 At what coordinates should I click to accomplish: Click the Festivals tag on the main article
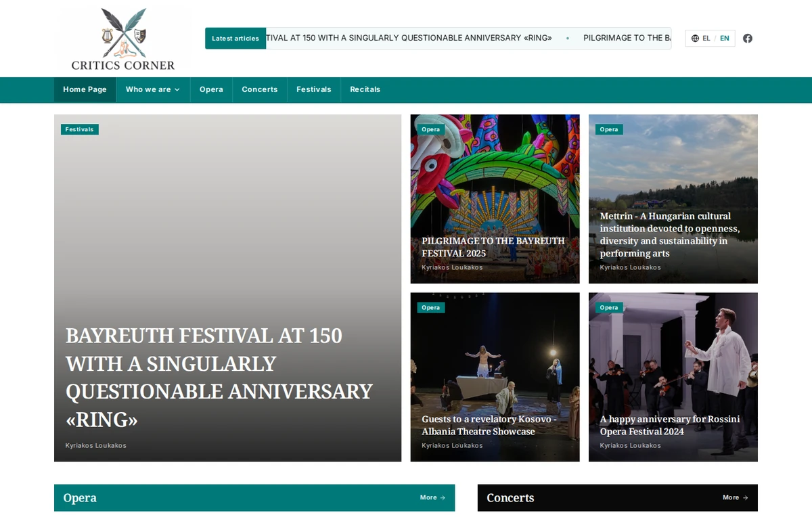click(x=80, y=129)
